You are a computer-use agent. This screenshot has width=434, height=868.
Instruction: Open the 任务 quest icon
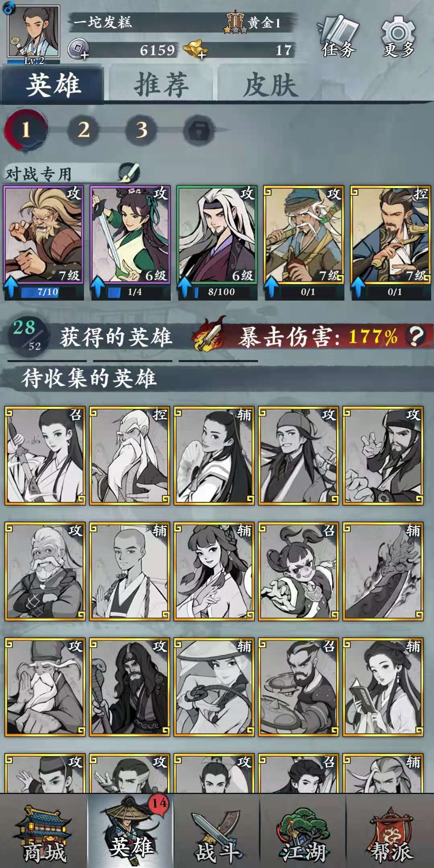pos(338,37)
